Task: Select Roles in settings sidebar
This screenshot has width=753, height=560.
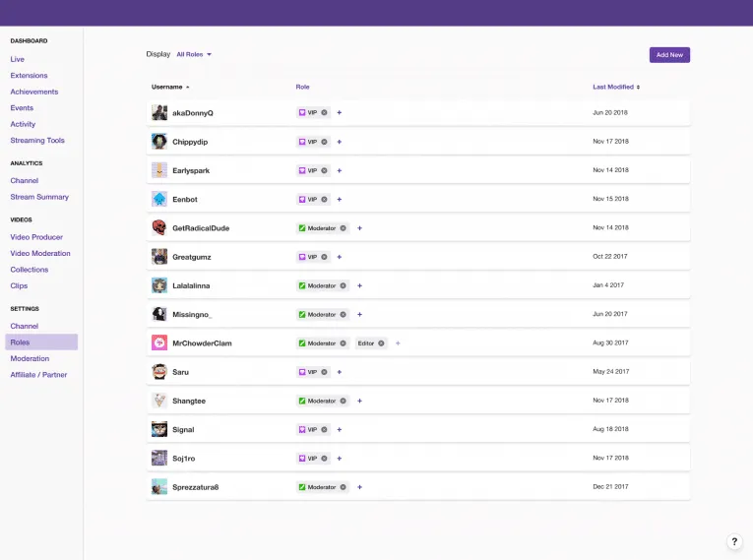Action: (x=41, y=342)
